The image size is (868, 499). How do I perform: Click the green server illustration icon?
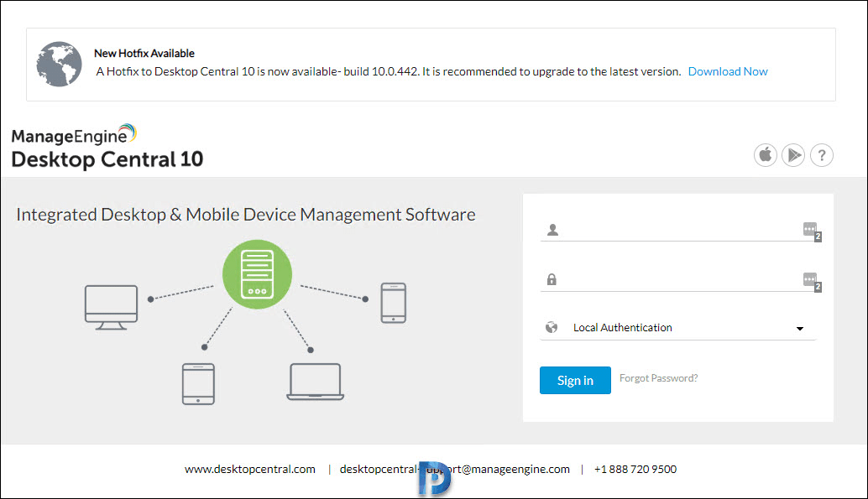coord(257,274)
